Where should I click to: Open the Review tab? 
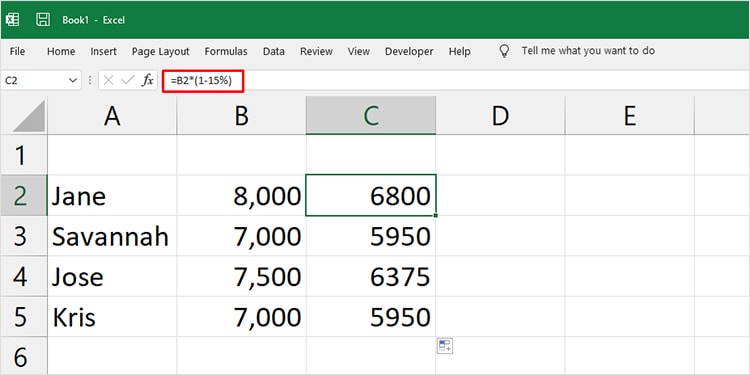coord(316,51)
